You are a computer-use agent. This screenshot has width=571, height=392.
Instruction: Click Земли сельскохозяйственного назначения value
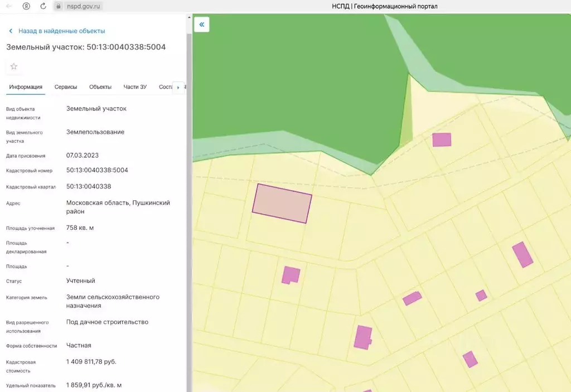(113, 301)
